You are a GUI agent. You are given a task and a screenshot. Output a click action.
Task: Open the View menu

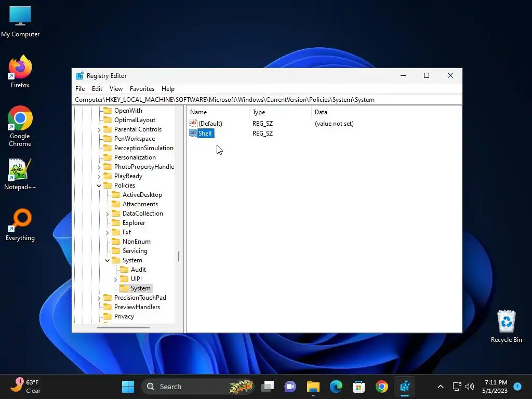(116, 88)
